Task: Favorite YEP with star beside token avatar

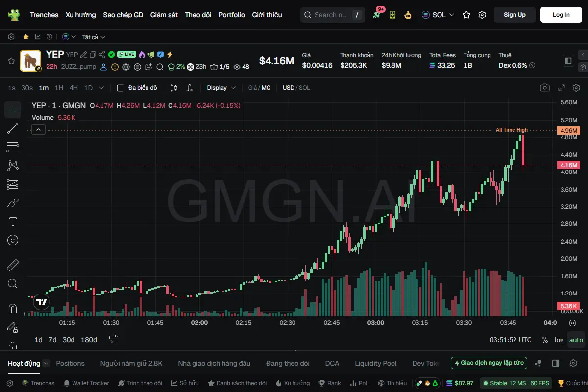Action: (x=11, y=61)
